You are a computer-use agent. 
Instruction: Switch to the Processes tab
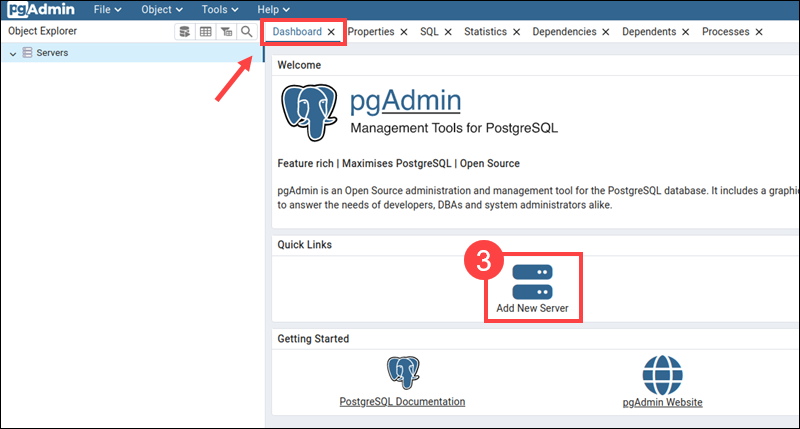click(x=726, y=32)
